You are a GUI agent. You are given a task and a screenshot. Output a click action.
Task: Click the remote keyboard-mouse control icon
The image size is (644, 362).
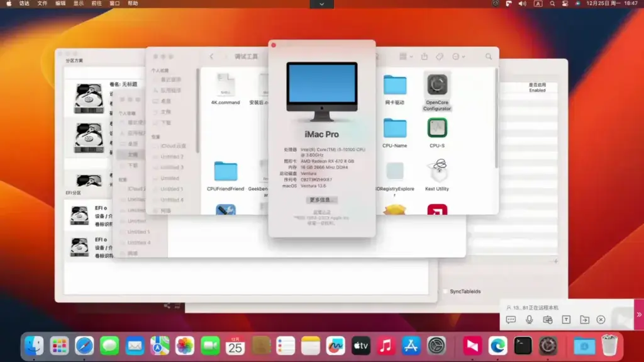[x=548, y=320]
